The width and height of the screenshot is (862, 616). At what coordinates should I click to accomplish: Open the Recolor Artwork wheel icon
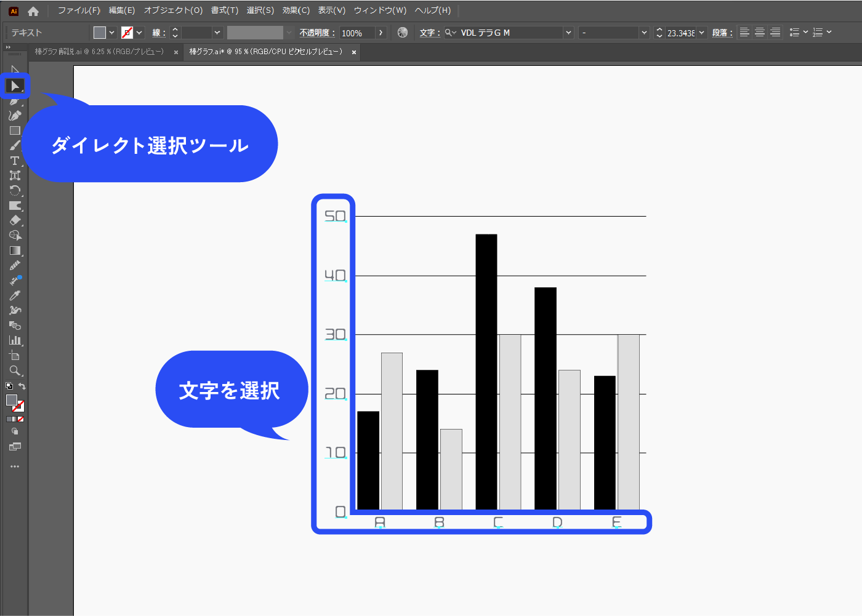[403, 33]
